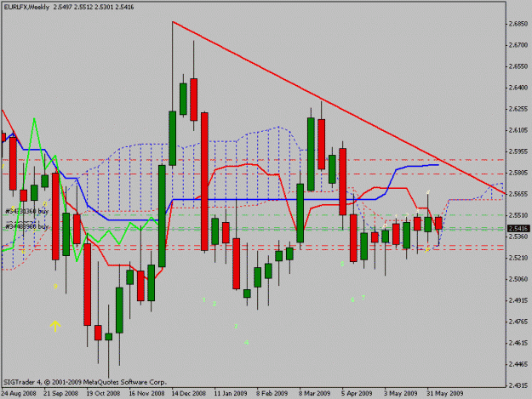Viewport: 532px width, 399px height.
Task: Click the 21 Sep 2008 date label
Action: click(x=61, y=394)
